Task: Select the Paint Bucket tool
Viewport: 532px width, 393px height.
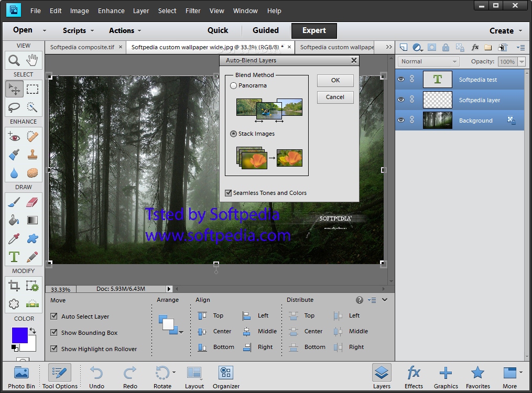Action: (14, 221)
